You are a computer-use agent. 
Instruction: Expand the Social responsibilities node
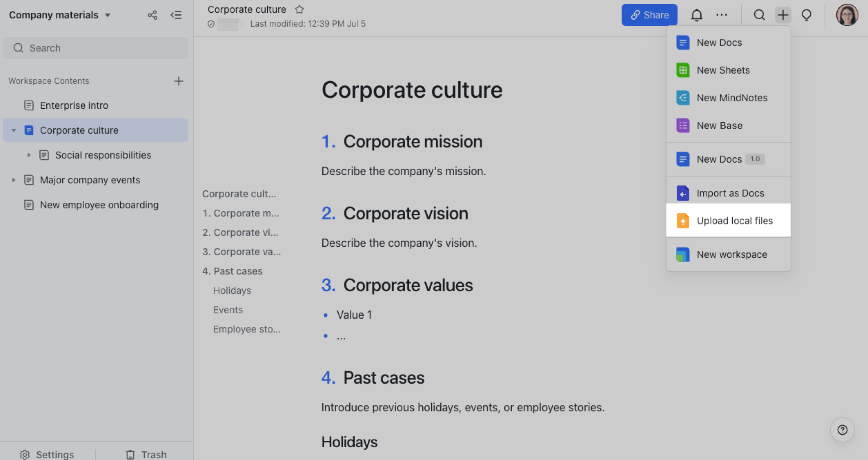click(x=29, y=155)
